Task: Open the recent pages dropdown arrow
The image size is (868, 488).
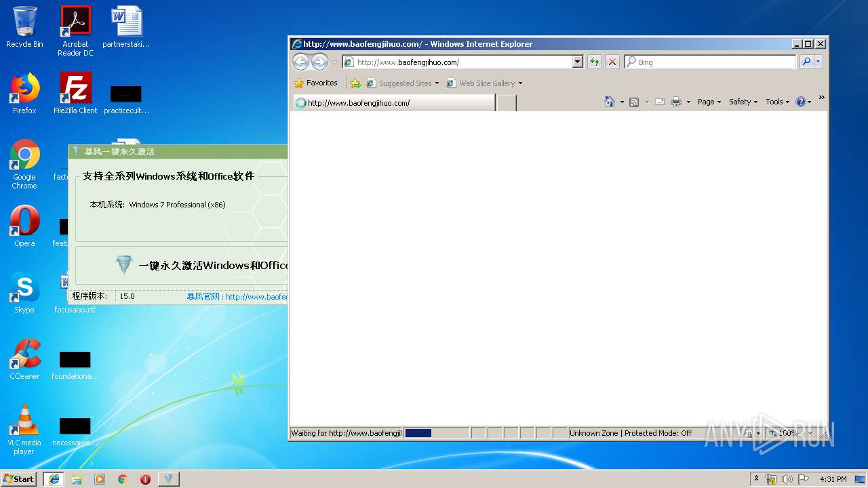Action: click(334, 62)
